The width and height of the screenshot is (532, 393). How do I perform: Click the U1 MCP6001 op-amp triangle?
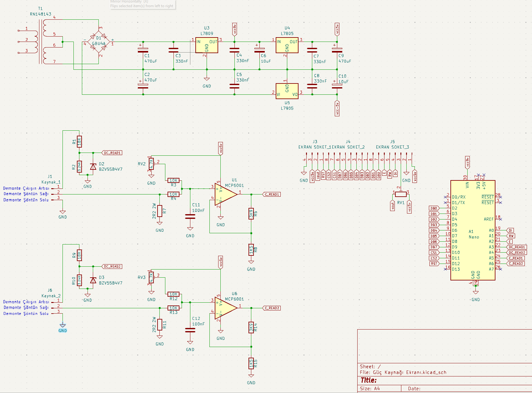click(226, 194)
